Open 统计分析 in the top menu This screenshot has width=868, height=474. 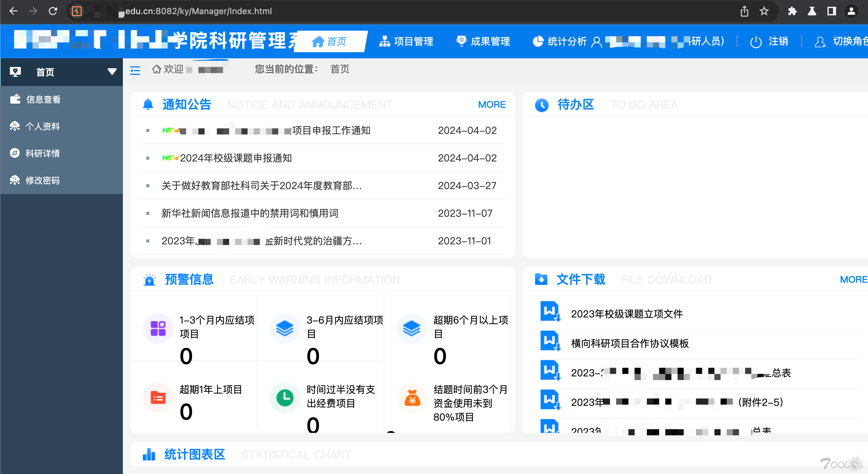[x=559, y=41]
